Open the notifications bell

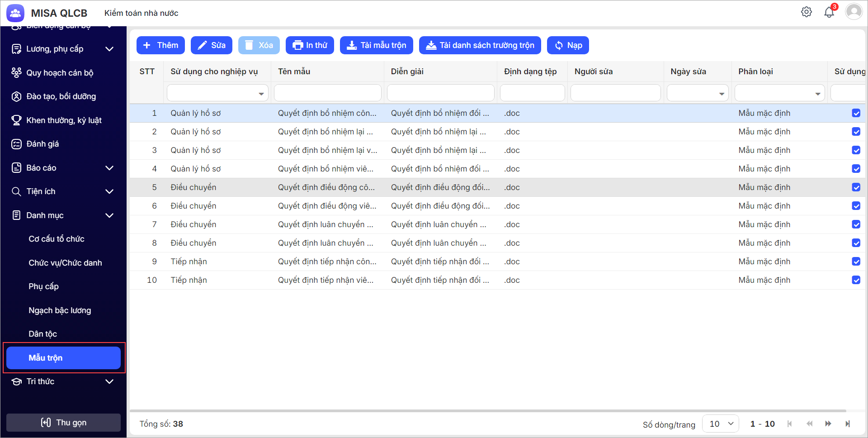coord(829,12)
